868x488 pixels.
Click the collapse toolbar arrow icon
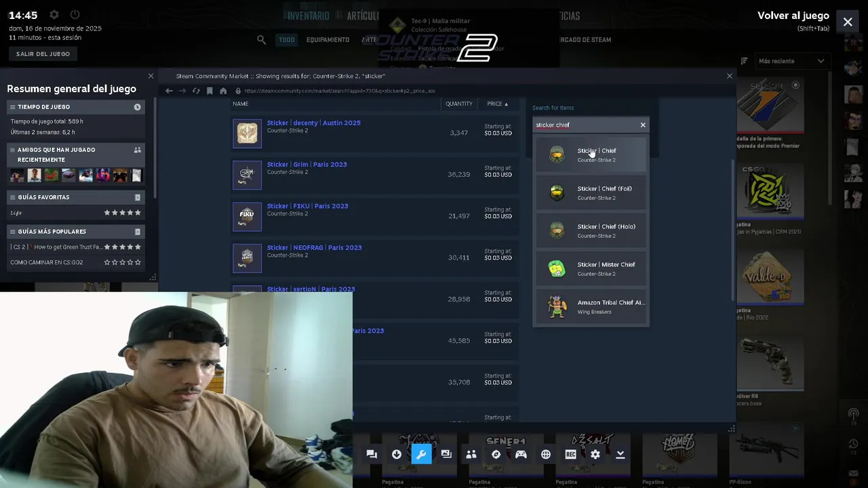click(620, 454)
